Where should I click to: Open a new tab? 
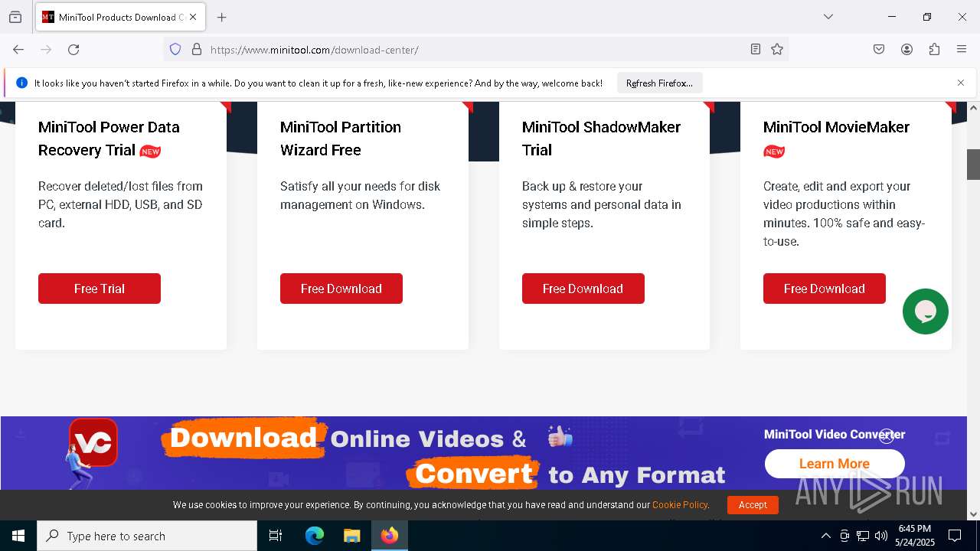[222, 17]
